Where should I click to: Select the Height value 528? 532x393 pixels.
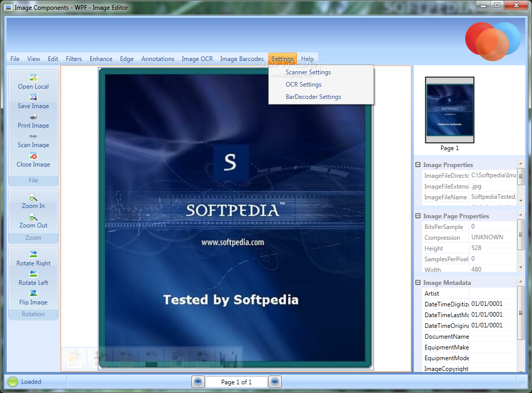[x=494, y=248]
